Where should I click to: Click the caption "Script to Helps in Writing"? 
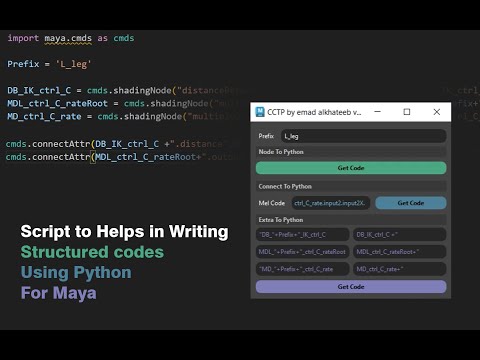125,232
